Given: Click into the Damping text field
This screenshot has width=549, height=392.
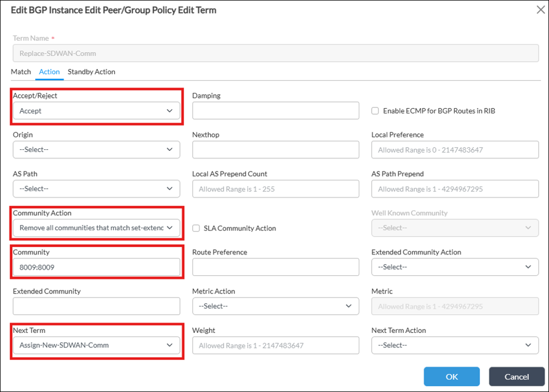Looking at the screenshot, I should pyautogui.click(x=276, y=111).
